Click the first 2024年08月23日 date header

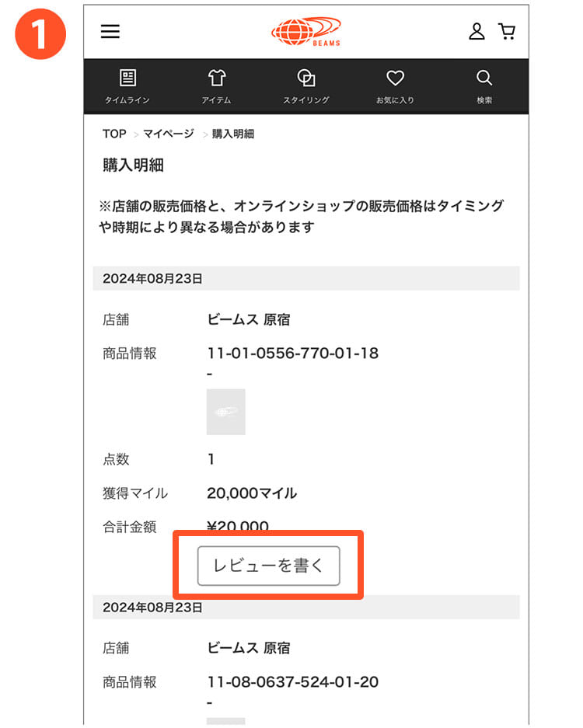[152, 278]
